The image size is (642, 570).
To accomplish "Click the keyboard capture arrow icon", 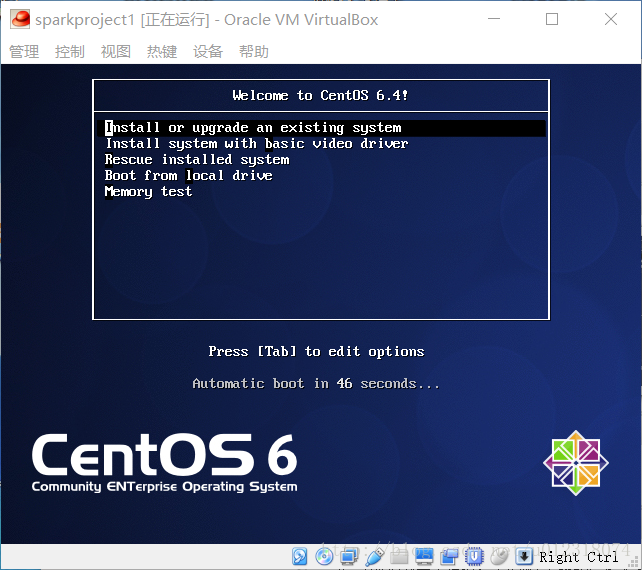I will point(524,556).
